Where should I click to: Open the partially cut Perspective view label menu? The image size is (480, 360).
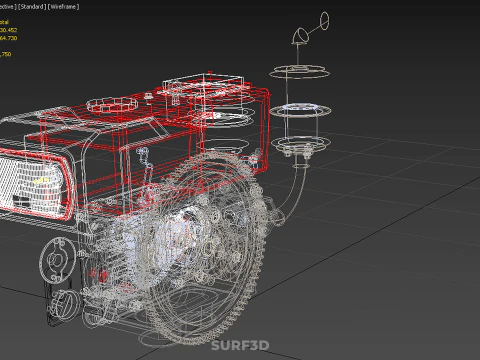pyautogui.click(x=7, y=7)
